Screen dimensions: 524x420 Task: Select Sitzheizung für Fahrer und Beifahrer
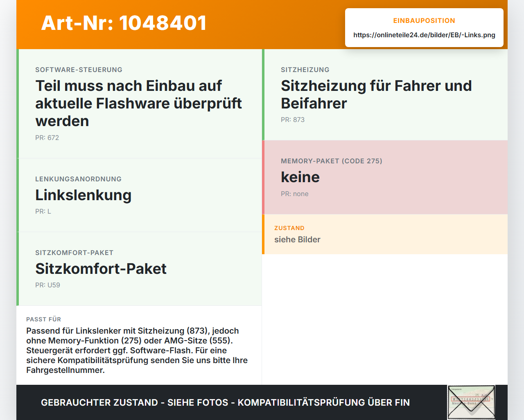click(x=376, y=95)
